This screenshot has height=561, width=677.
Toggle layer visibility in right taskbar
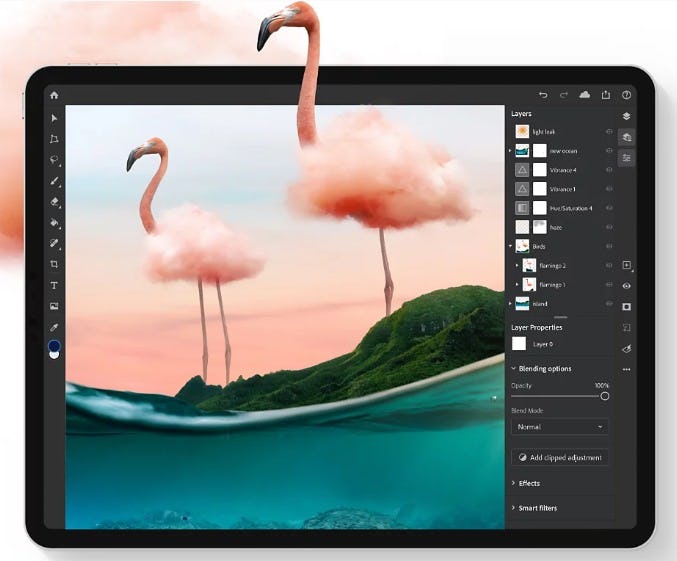click(x=626, y=286)
